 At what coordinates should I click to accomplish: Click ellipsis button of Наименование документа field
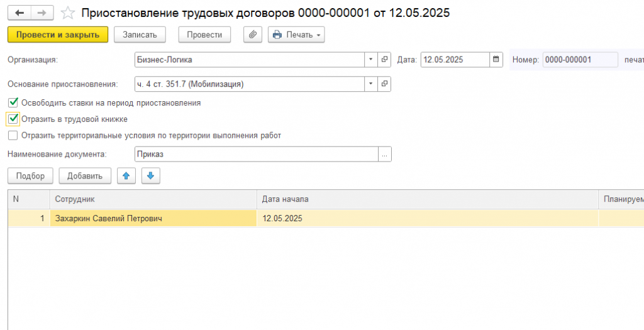(384, 155)
